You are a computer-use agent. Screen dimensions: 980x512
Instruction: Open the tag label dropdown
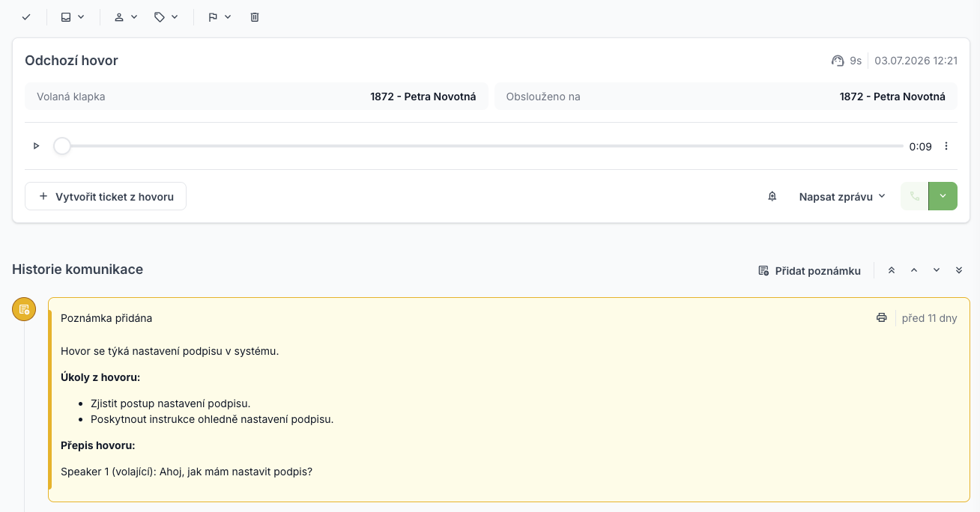(x=166, y=16)
